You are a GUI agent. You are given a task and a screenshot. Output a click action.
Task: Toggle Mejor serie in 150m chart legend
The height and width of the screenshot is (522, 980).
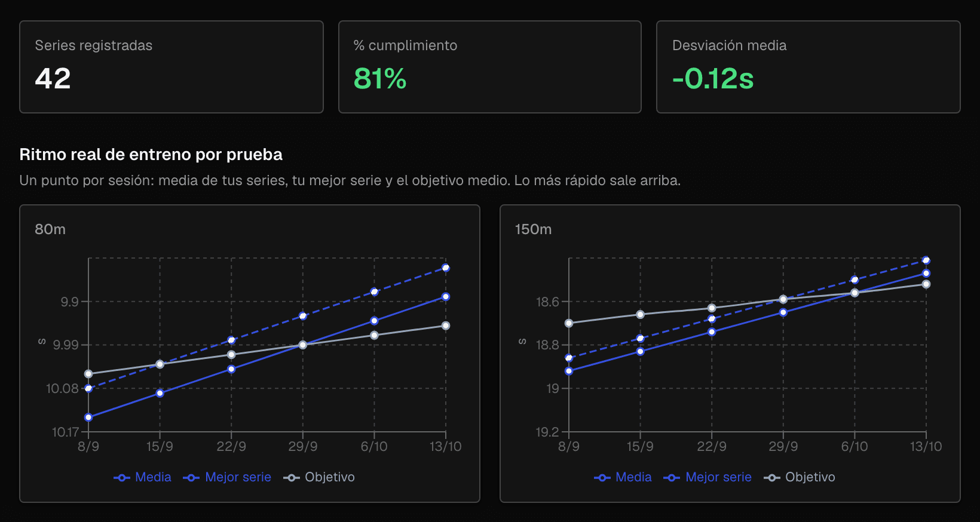coord(708,477)
